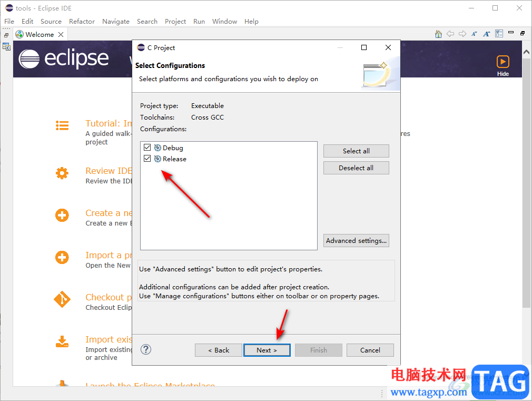Select the Debug configuration row icon
Viewport: 532px width, 401px height.
158,148
